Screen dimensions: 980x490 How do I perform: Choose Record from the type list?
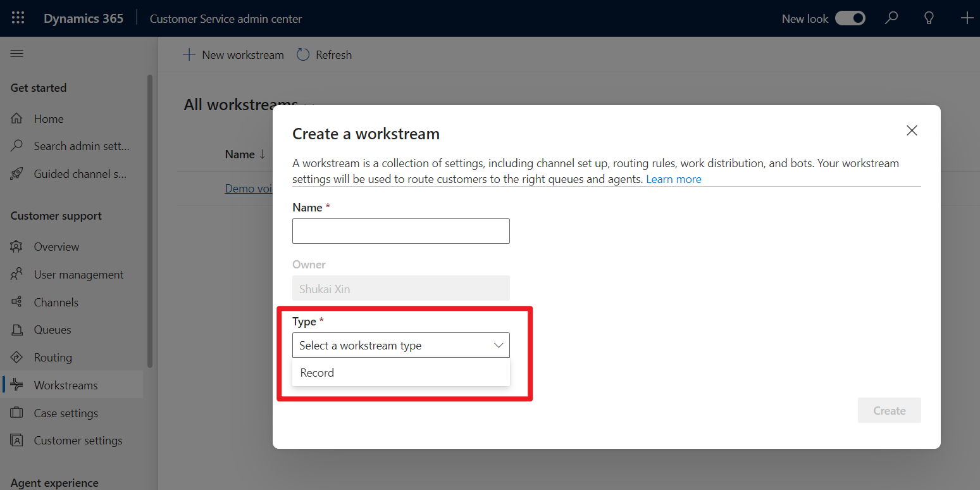click(x=401, y=373)
